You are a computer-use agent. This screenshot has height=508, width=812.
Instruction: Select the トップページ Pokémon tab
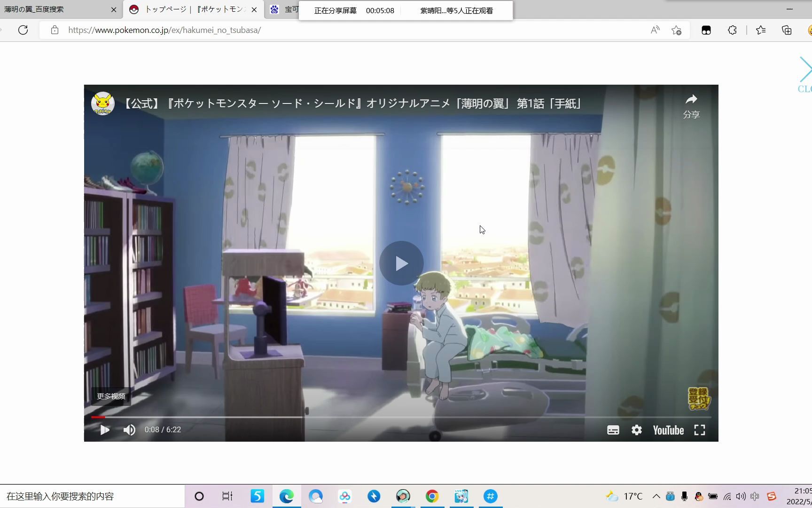pyautogui.click(x=193, y=9)
